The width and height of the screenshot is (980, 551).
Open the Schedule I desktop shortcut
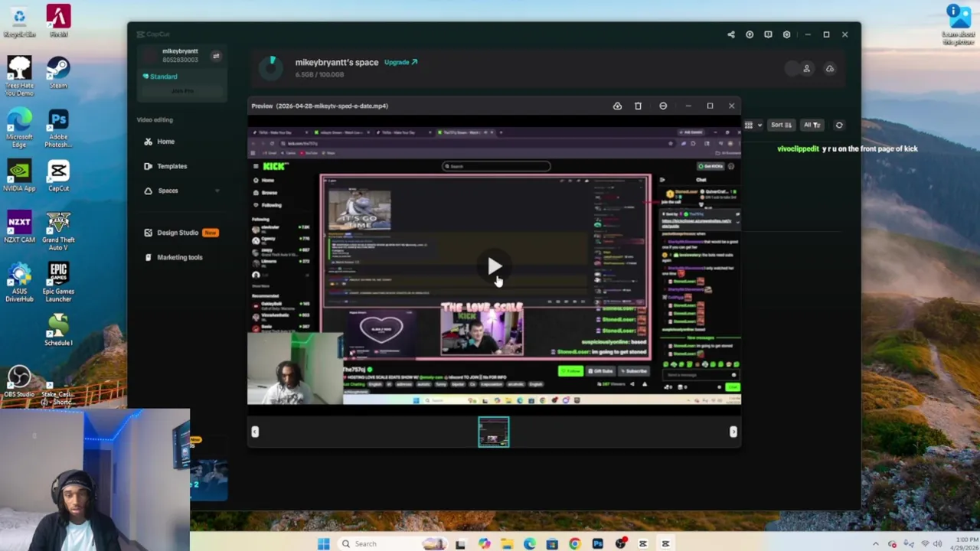58,330
